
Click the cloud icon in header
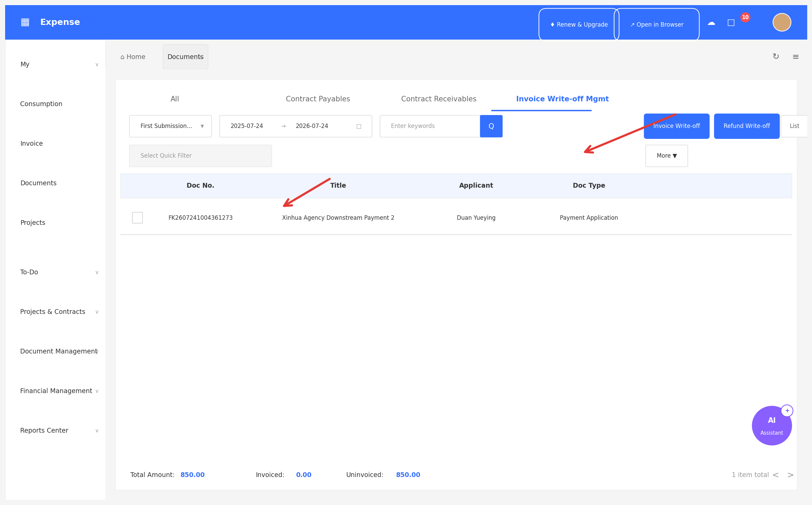(x=711, y=23)
